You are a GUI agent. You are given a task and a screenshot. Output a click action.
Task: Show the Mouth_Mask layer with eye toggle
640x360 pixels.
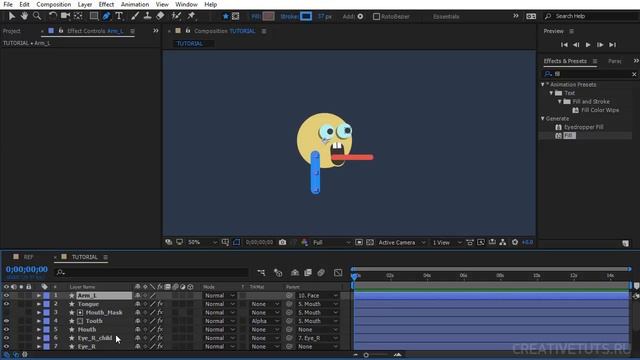[x=6, y=313]
